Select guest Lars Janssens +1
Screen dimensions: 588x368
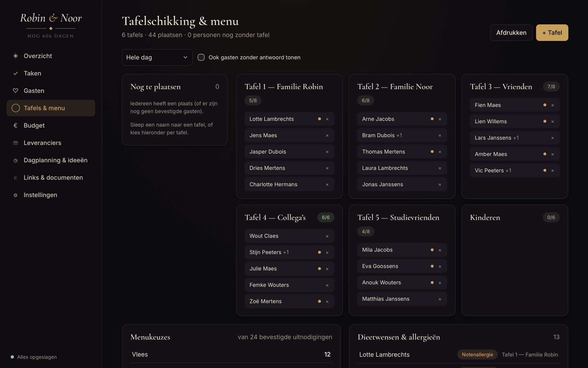click(x=514, y=138)
